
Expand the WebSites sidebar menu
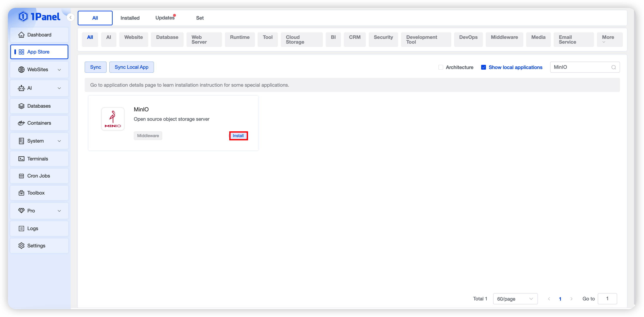(59, 70)
